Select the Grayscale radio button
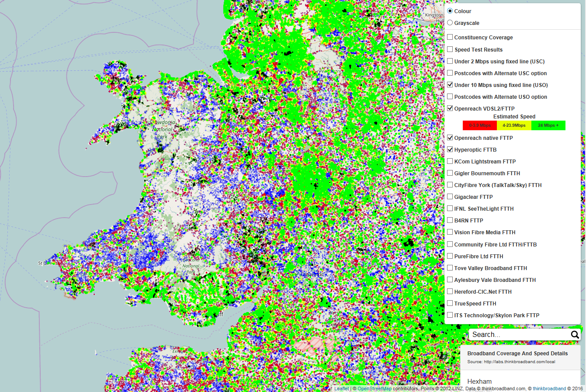 (x=450, y=23)
